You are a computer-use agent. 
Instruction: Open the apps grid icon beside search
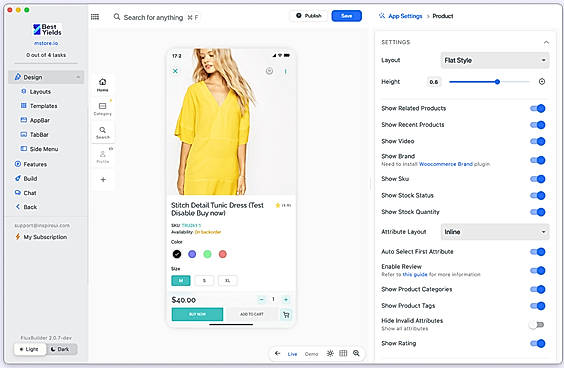click(x=95, y=17)
